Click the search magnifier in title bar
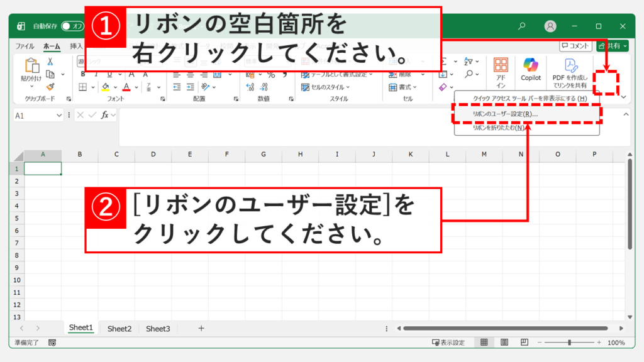 click(521, 26)
